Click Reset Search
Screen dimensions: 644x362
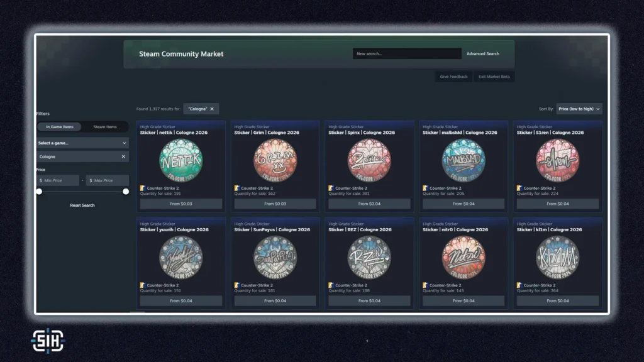coord(82,206)
